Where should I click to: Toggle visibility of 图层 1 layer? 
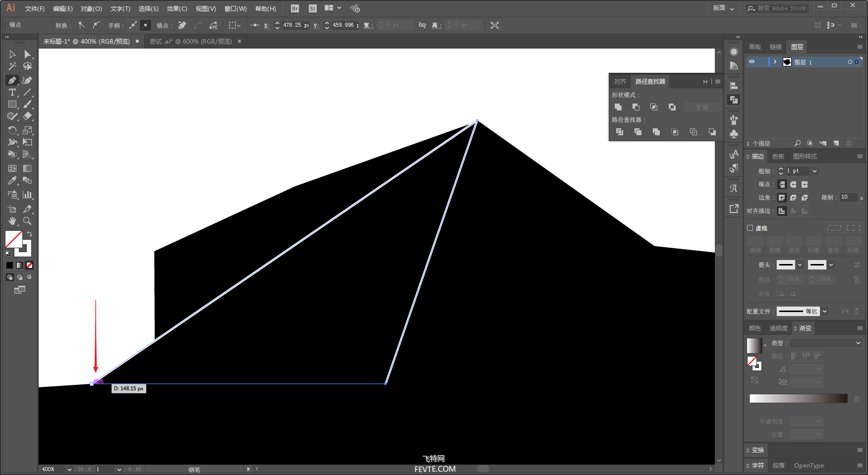[752, 62]
